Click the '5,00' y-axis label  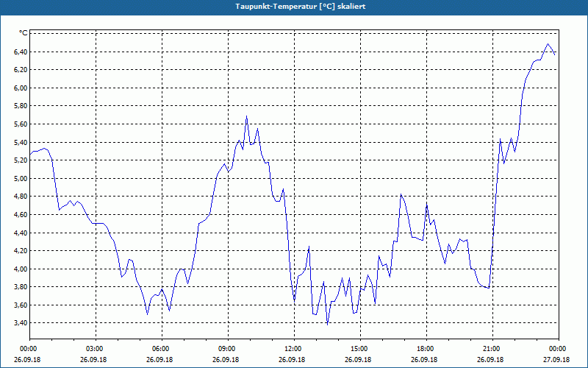click(x=21, y=178)
